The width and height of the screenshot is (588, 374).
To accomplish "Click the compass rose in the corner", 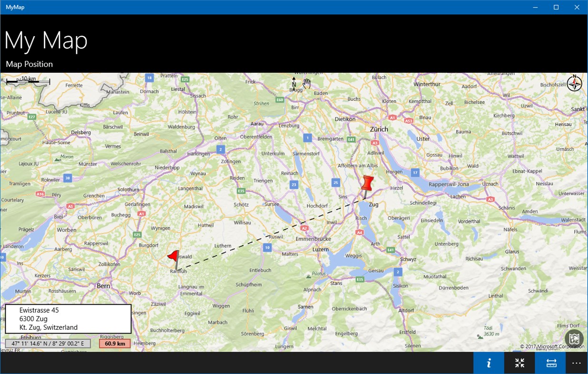I will pyautogui.click(x=574, y=84).
